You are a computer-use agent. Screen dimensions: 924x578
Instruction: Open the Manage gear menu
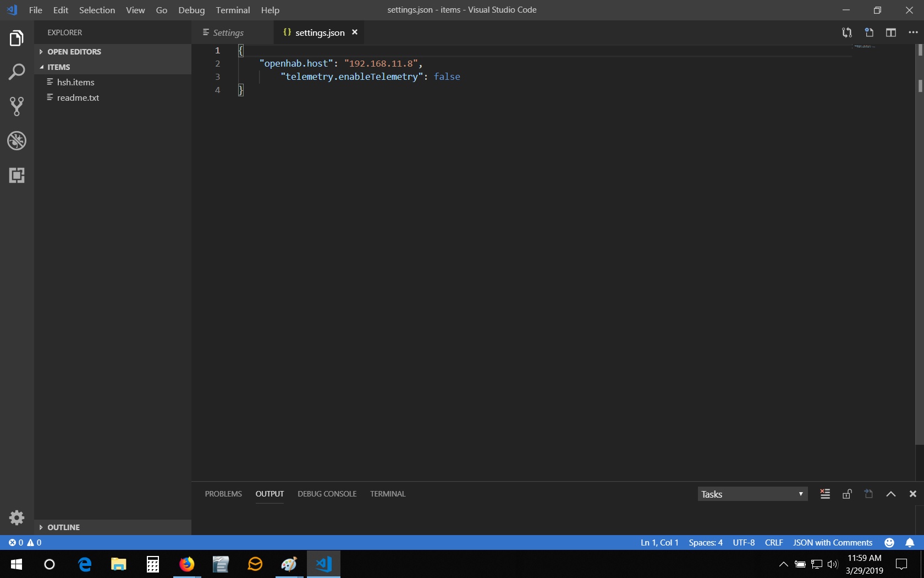pos(16,518)
